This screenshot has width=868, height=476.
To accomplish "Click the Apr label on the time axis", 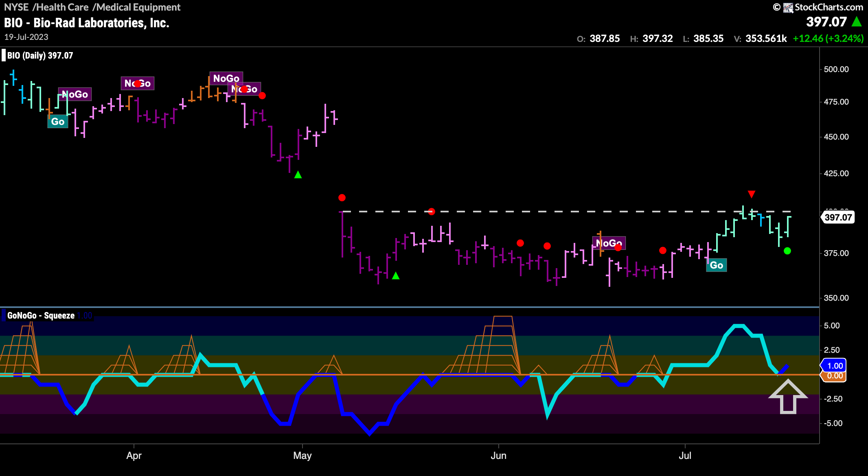I will [134, 455].
